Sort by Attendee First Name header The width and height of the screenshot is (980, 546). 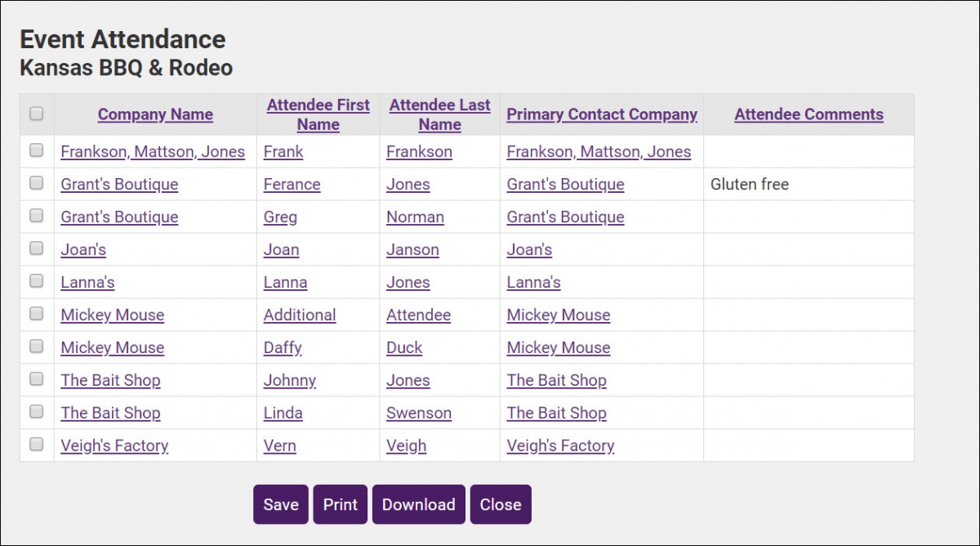click(318, 114)
